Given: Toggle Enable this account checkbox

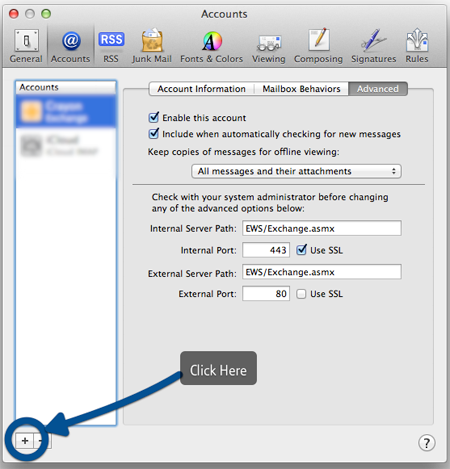Looking at the screenshot, I should click(x=154, y=117).
